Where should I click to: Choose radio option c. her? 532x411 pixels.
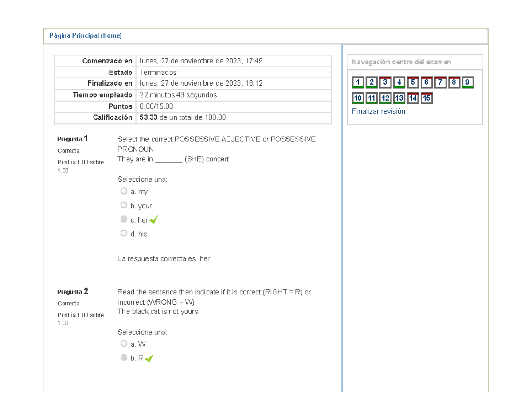click(x=124, y=219)
